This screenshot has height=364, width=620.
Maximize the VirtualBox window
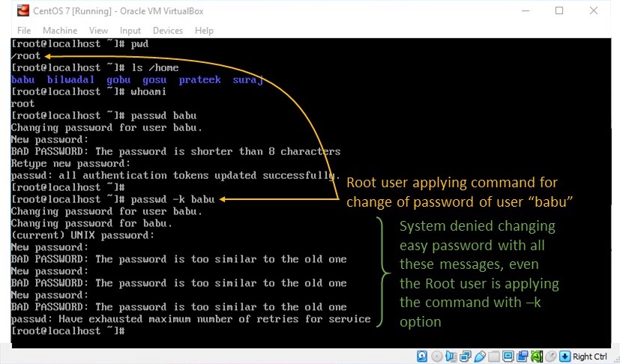559,10
